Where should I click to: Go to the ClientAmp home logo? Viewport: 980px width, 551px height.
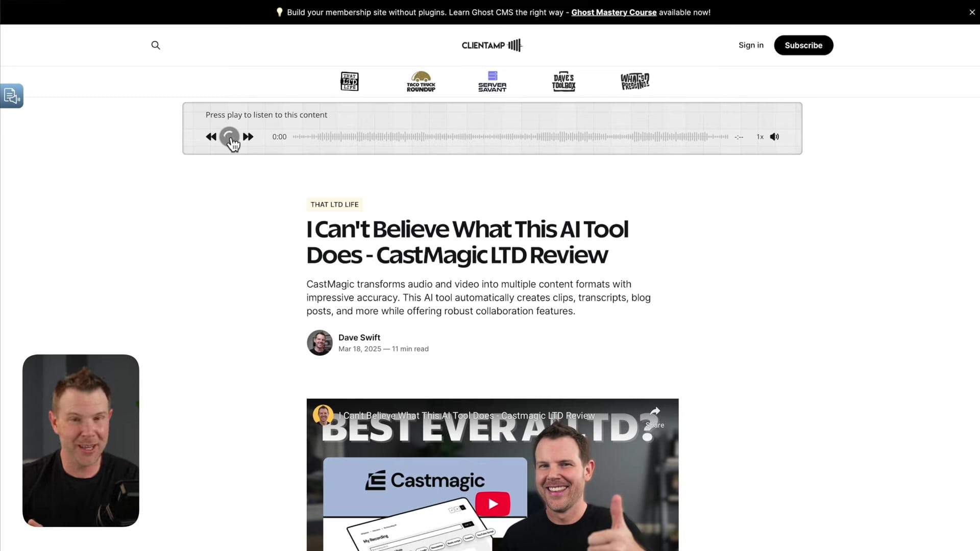(492, 45)
